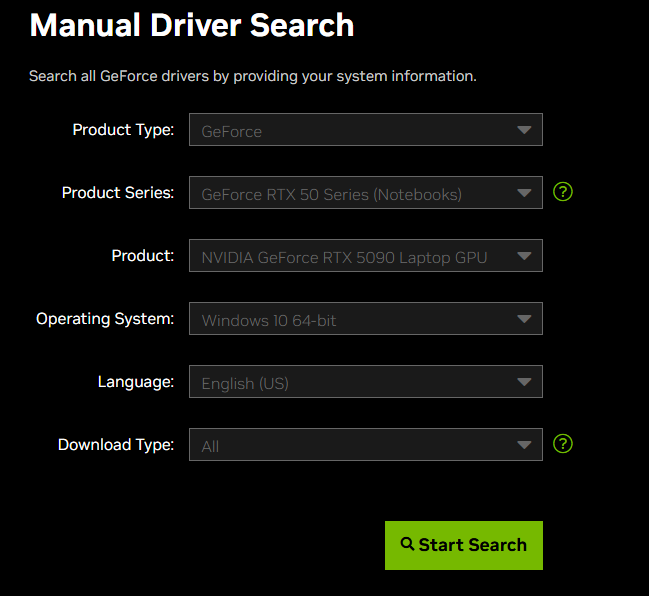Click the help icon beside Download Type
This screenshot has width=649, height=596.
(563, 443)
